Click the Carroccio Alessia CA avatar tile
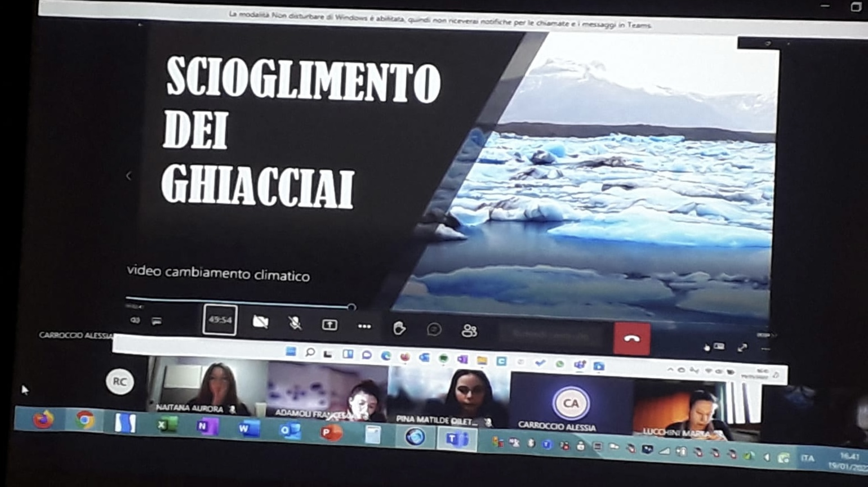 (x=571, y=404)
